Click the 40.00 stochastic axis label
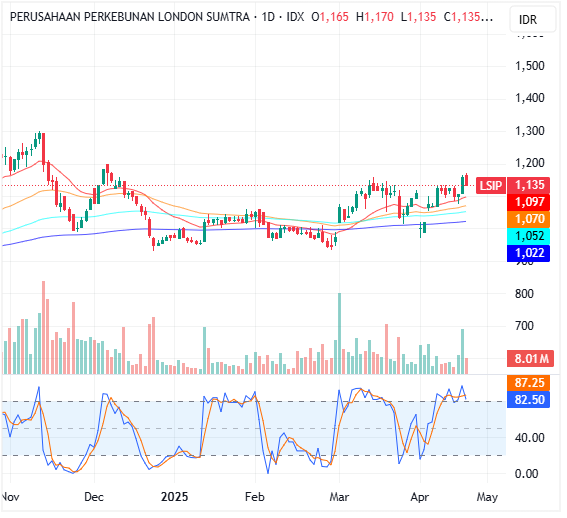This screenshot has height=518, width=567. 529,438
